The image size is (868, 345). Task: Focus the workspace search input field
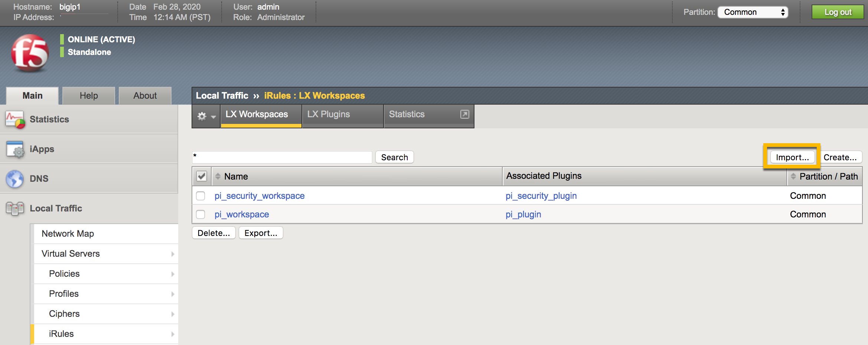click(282, 157)
